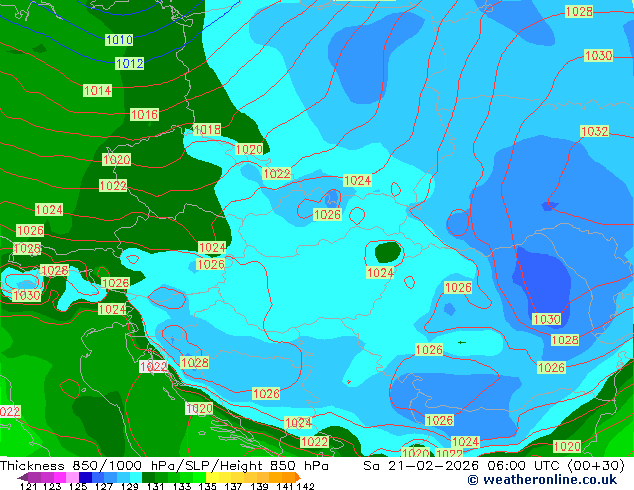Image resolution: width=634 pixels, height=490 pixels.
Task: Pick the cyan legend swatch left of 131
Action: pos(136,477)
